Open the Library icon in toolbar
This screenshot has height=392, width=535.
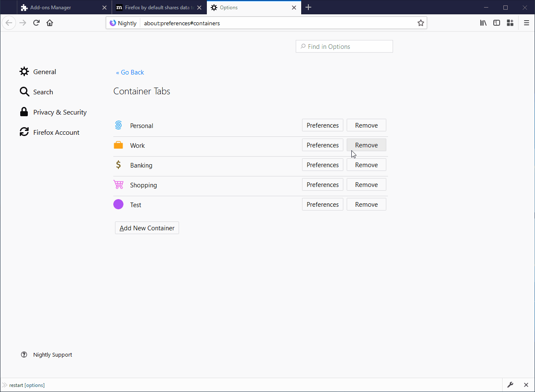[483, 23]
